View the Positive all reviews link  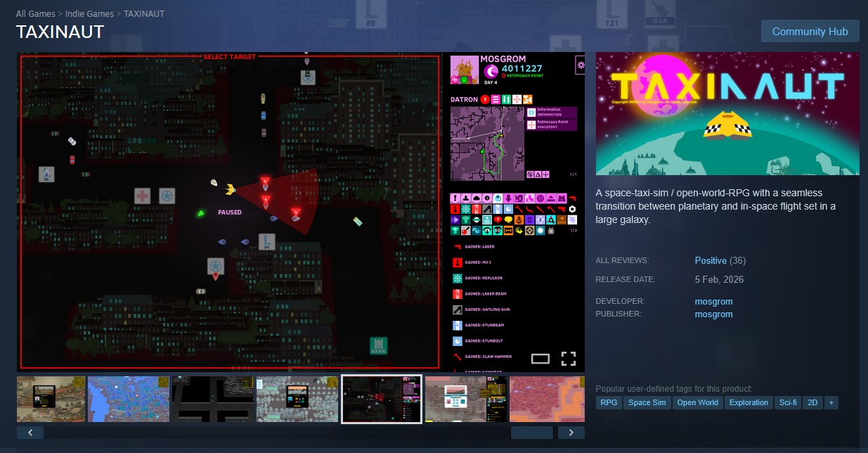711,261
